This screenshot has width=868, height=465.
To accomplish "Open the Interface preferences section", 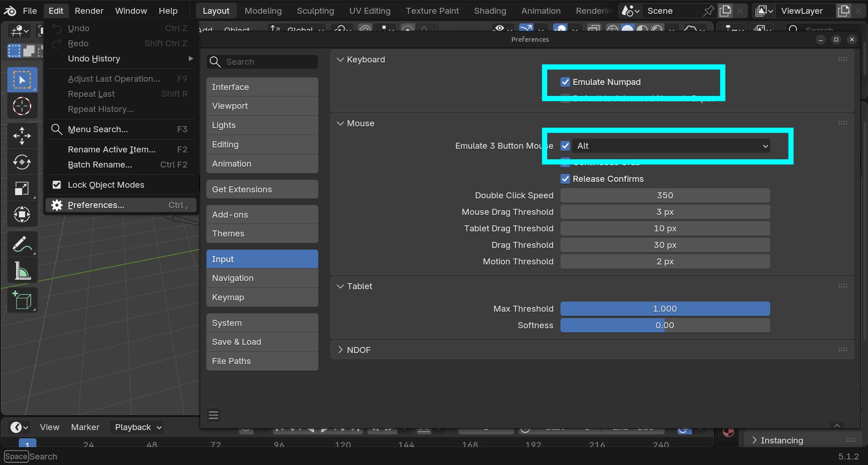I will click(x=262, y=87).
